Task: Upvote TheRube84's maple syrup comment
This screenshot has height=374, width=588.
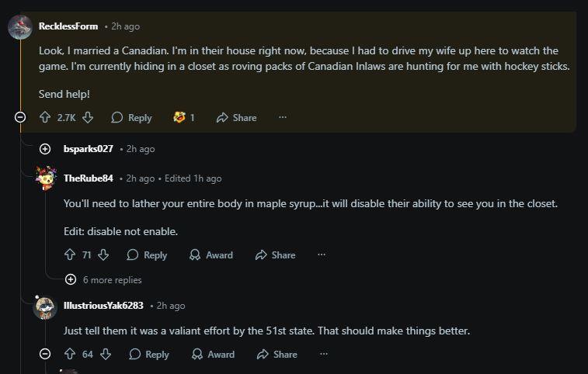Action: point(70,255)
